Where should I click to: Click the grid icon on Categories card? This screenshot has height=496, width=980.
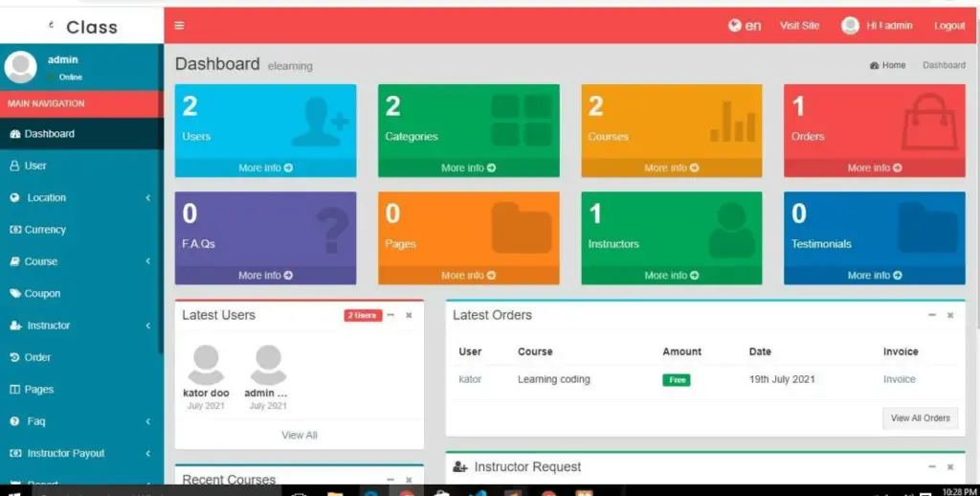[x=522, y=120]
